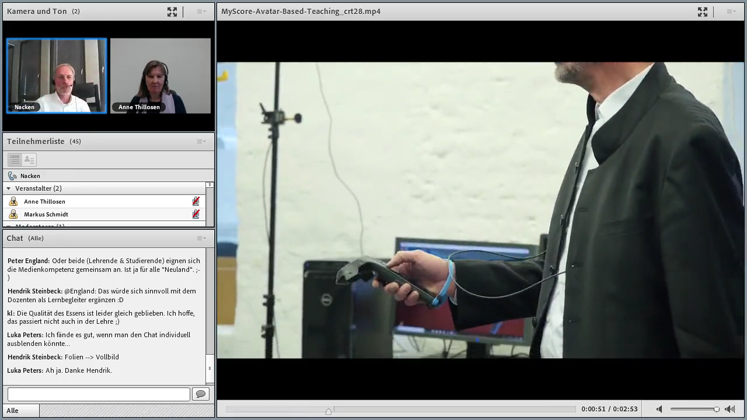Select the Alle chat tab

20,410
